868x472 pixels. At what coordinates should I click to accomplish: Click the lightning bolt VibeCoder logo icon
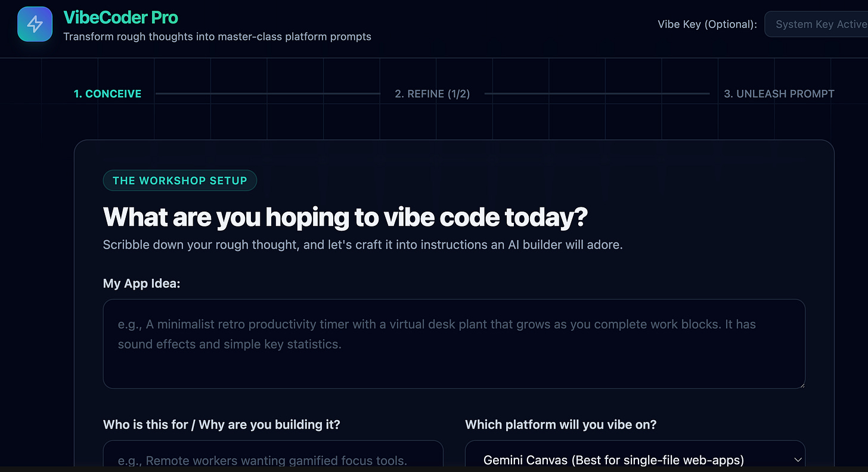point(35,24)
